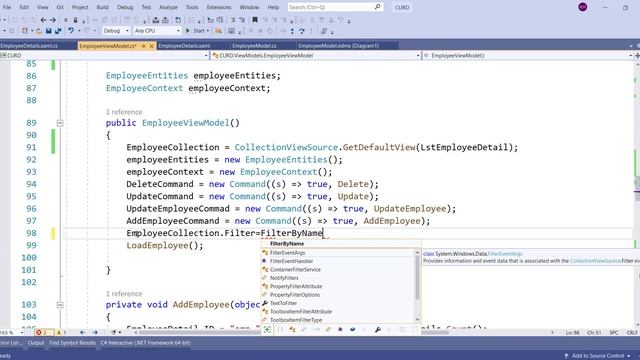Viewport: 640px width, 360px height.
Task: Open the Debug menu
Action: [x=125, y=7]
